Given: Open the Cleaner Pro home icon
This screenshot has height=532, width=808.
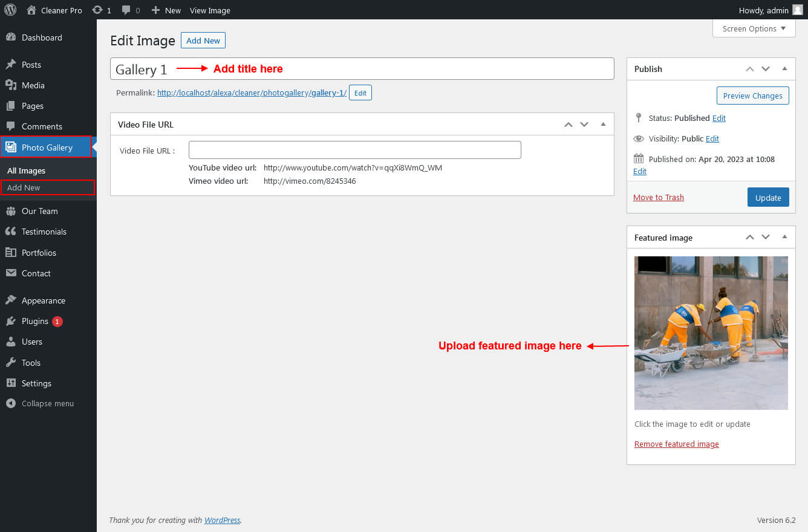Looking at the screenshot, I should click(x=32, y=10).
